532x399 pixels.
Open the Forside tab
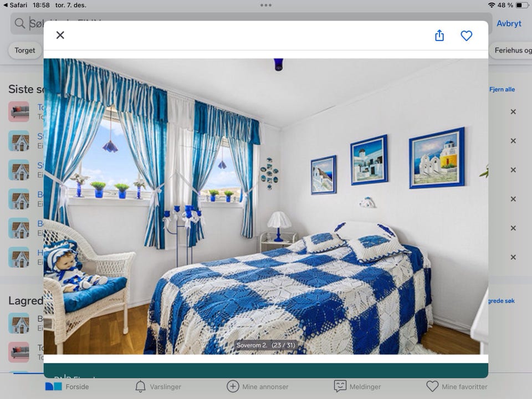point(67,386)
